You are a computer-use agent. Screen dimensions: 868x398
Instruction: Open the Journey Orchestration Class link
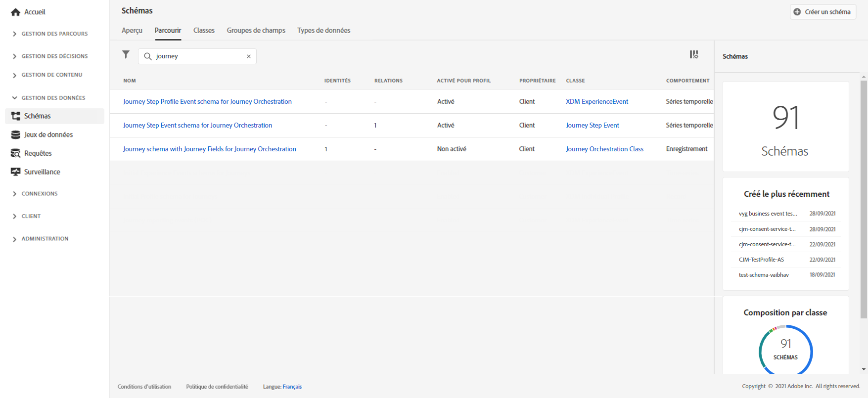pos(604,149)
